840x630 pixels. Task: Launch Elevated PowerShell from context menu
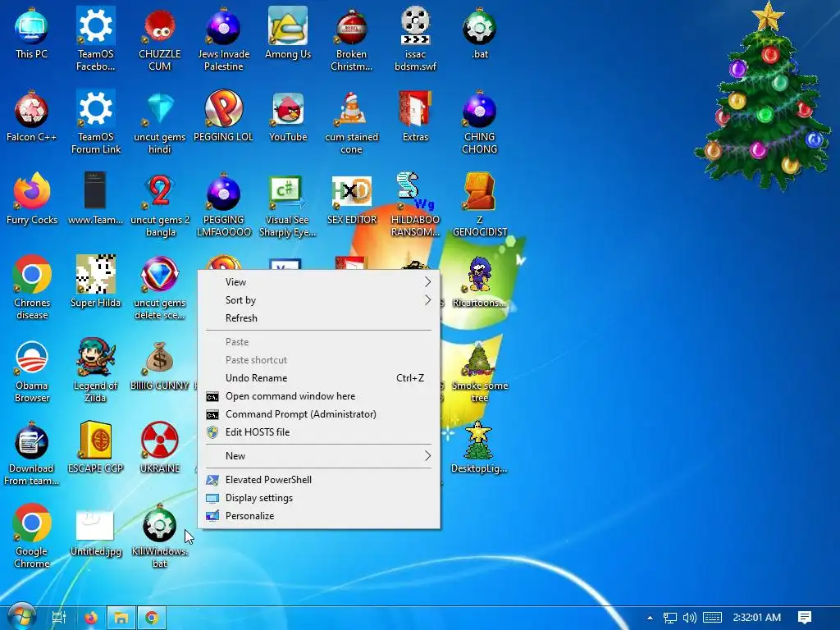319,480
